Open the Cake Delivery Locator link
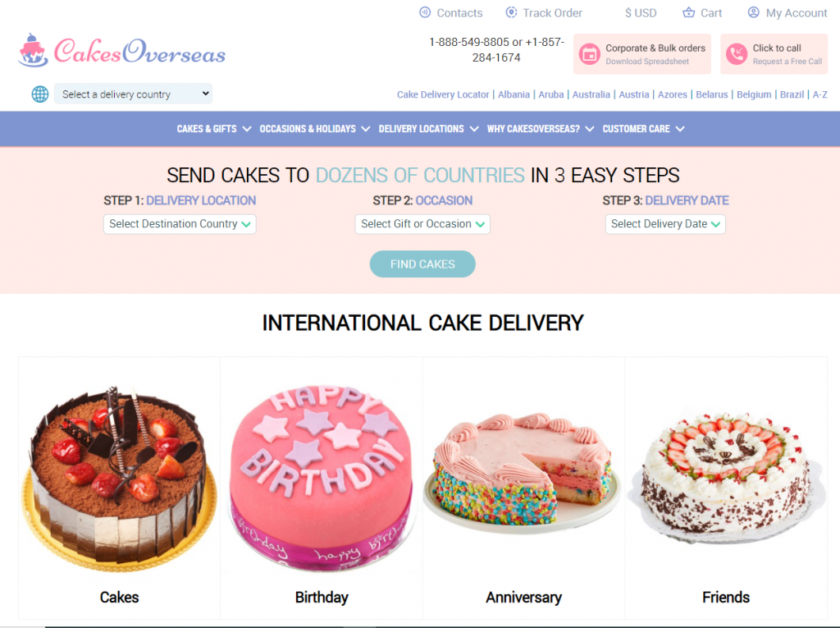 pyautogui.click(x=442, y=94)
